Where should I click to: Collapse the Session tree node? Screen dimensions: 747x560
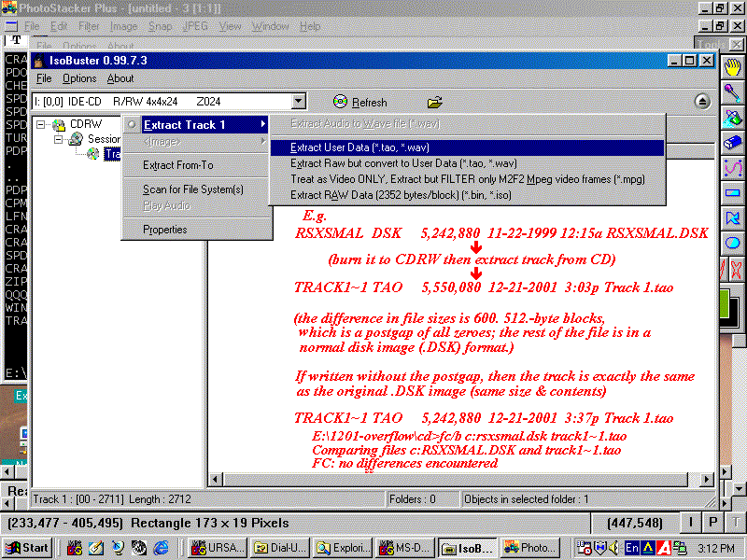pos(58,139)
